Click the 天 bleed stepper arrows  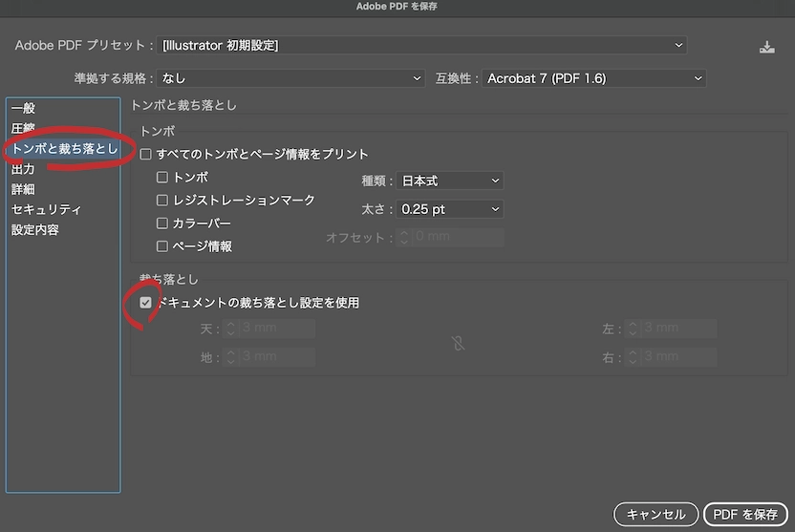coord(230,329)
